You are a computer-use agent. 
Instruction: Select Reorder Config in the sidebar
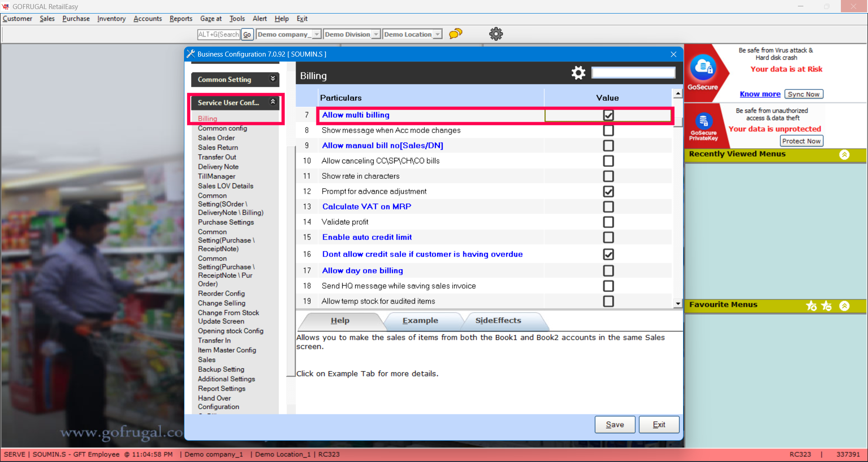[221, 294]
